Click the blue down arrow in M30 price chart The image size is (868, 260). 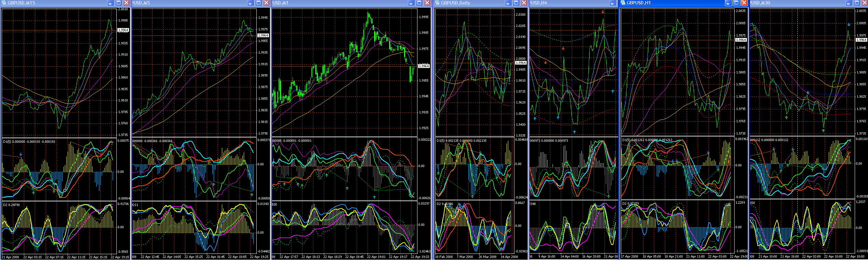point(849,25)
